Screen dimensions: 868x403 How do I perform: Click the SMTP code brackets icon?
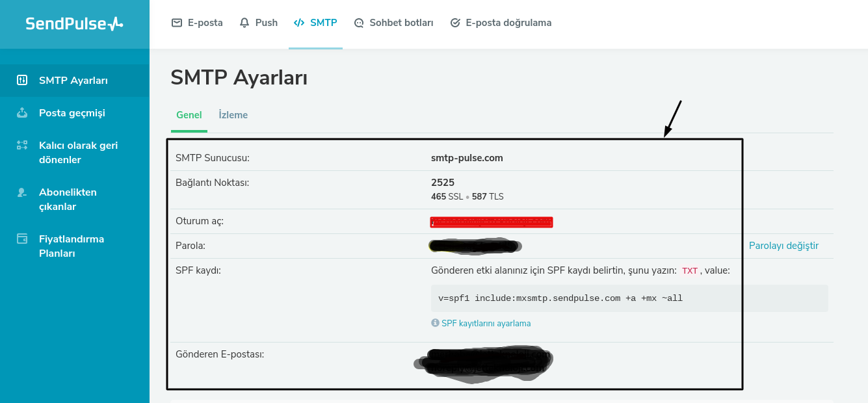(299, 23)
